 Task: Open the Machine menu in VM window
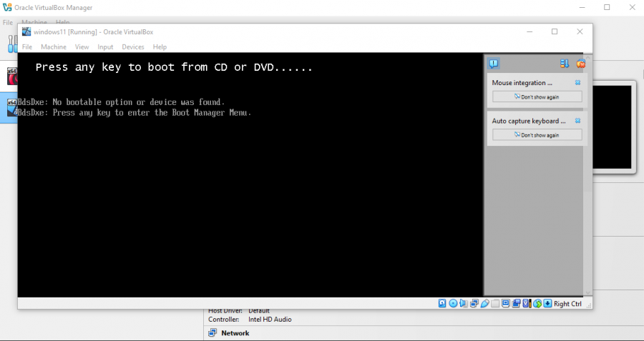coord(54,47)
